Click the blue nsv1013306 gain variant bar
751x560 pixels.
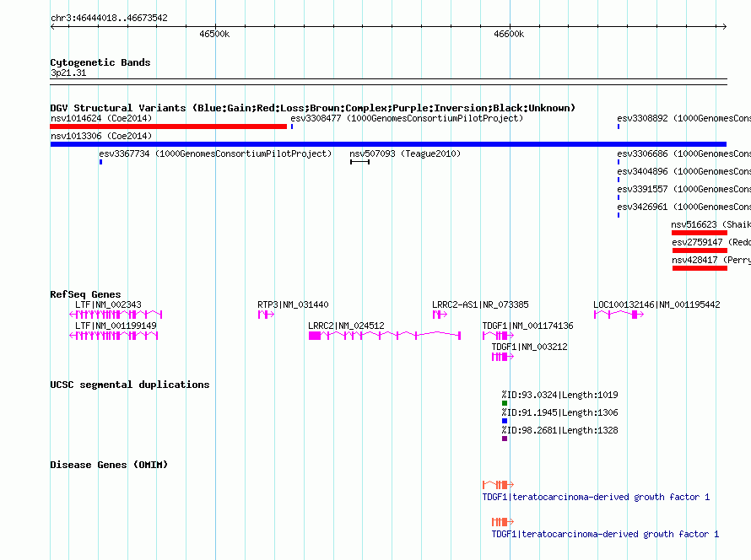point(388,144)
